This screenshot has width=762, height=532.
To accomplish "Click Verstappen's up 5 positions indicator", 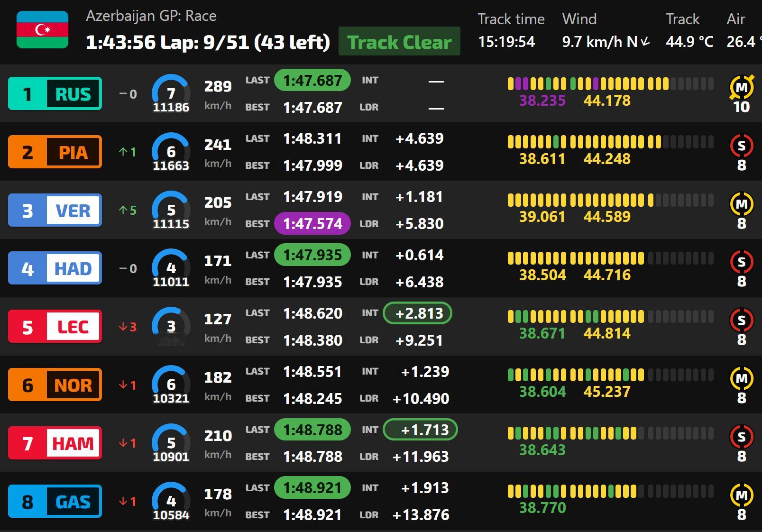I will click(x=128, y=210).
